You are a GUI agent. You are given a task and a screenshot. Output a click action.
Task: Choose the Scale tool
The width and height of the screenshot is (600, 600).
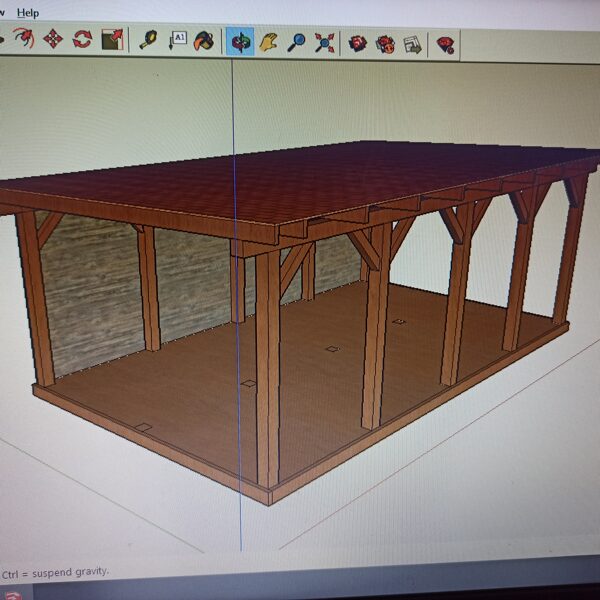pos(112,40)
